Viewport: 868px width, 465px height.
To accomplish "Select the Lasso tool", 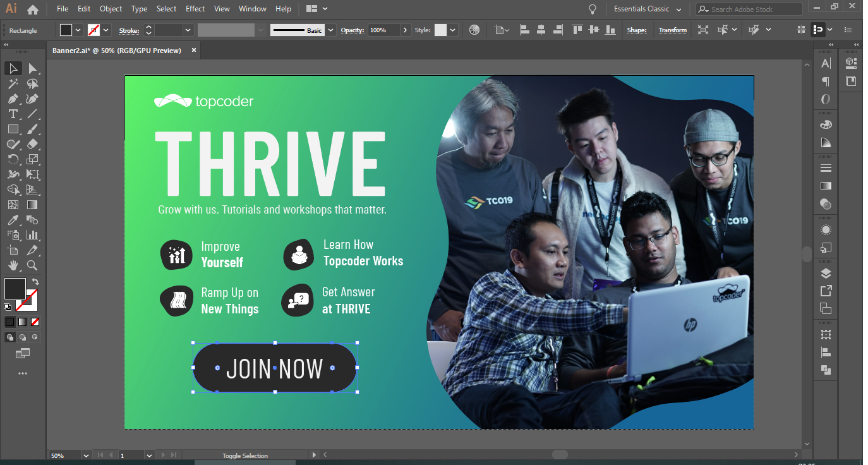I will point(32,83).
